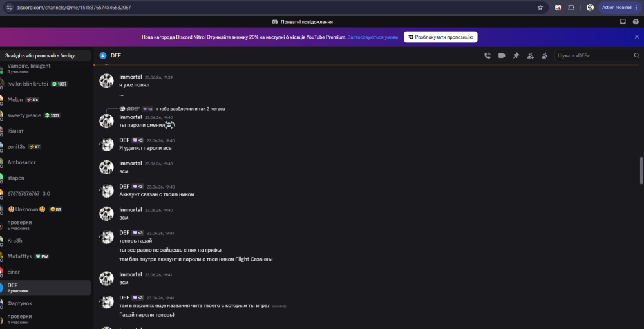Open browser extensions puzzle icon
The height and width of the screenshot is (329, 644).
571,7
